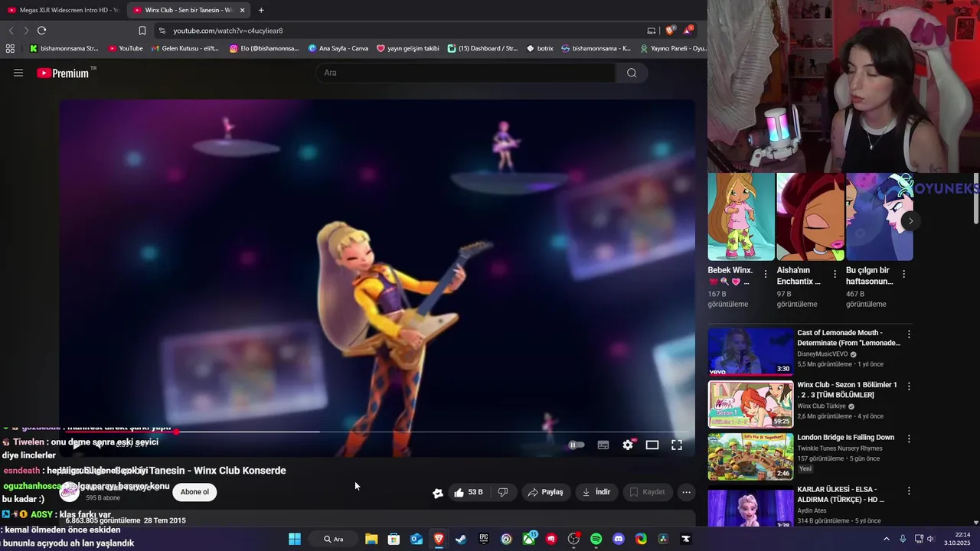Show hidden tray icons chevron
This screenshot has height=551, width=980.
click(x=887, y=539)
